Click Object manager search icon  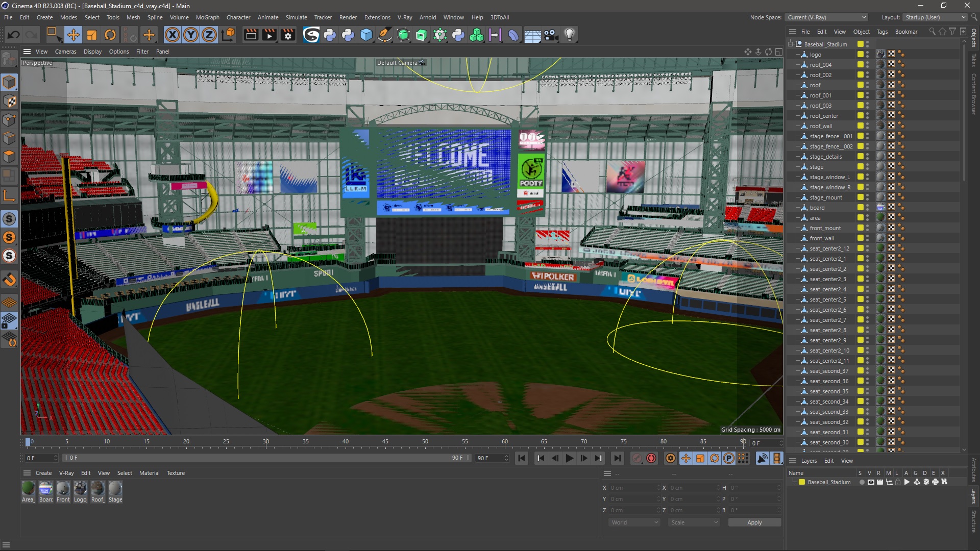coord(932,32)
